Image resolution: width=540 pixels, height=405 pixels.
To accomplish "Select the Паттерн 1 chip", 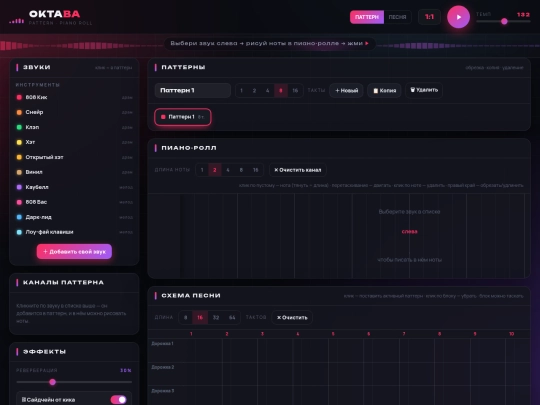I will point(183,117).
